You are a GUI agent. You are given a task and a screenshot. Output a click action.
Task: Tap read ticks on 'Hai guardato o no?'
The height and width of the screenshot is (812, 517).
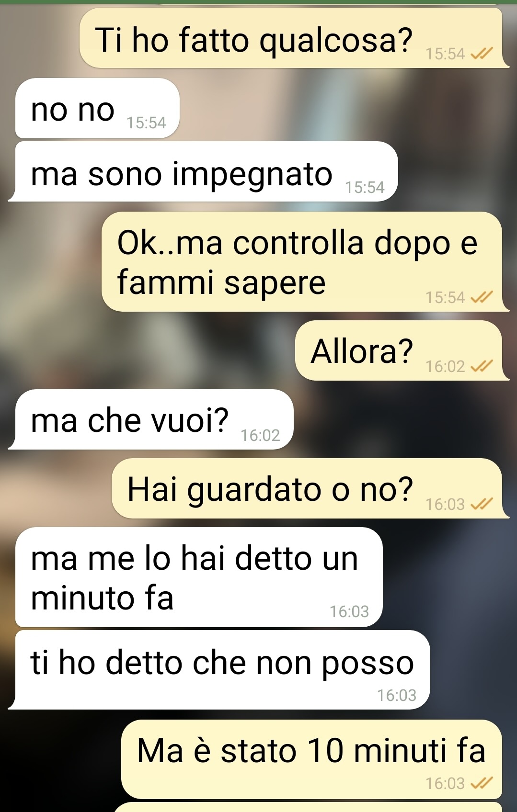pyautogui.click(x=481, y=504)
